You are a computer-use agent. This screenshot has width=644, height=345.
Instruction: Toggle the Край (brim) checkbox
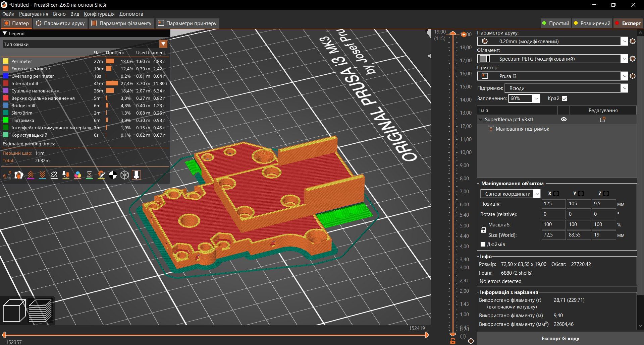coord(565,98)
